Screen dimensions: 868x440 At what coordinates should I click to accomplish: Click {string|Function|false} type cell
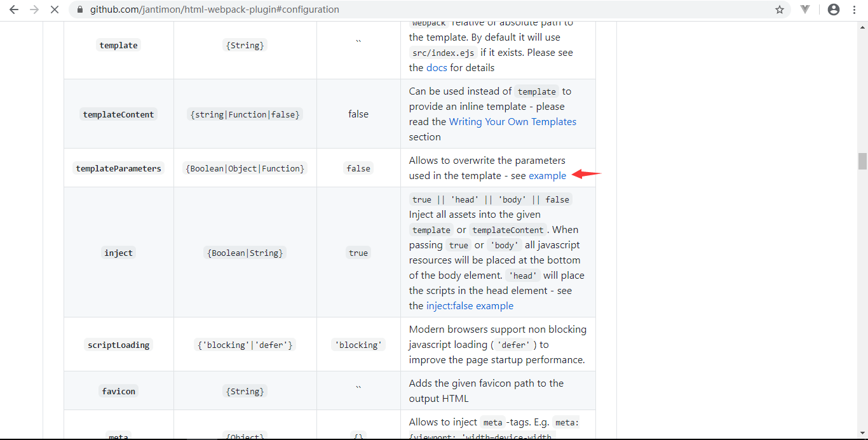point(245,114)
